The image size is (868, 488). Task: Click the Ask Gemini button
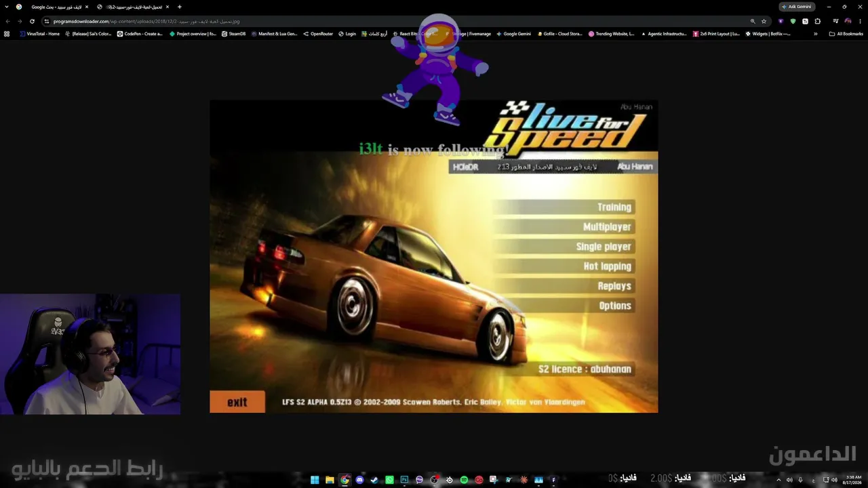797,7
